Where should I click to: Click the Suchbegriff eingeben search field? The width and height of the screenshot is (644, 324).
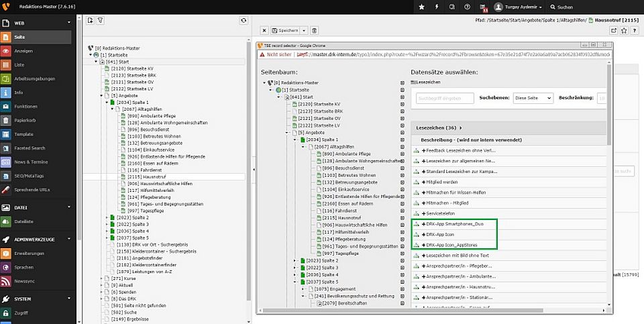(x=445, y=98)
